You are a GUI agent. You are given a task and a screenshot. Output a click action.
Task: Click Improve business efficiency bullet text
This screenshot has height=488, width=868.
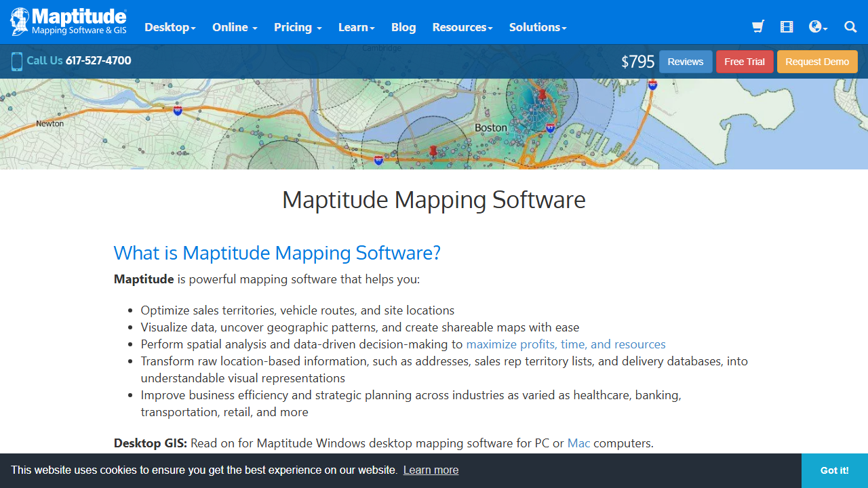[x=411, y=403]
